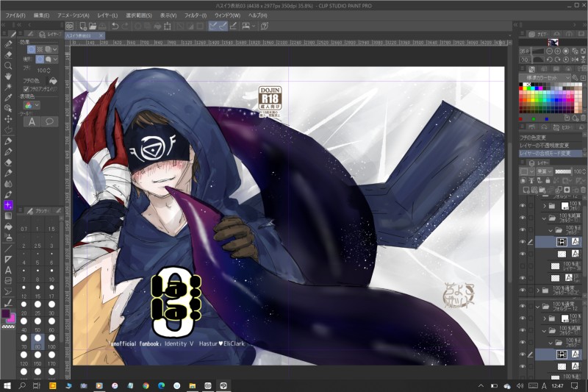
Task: Open the 表現色 expression color dropdown
Action: click(x=32, y=105)
